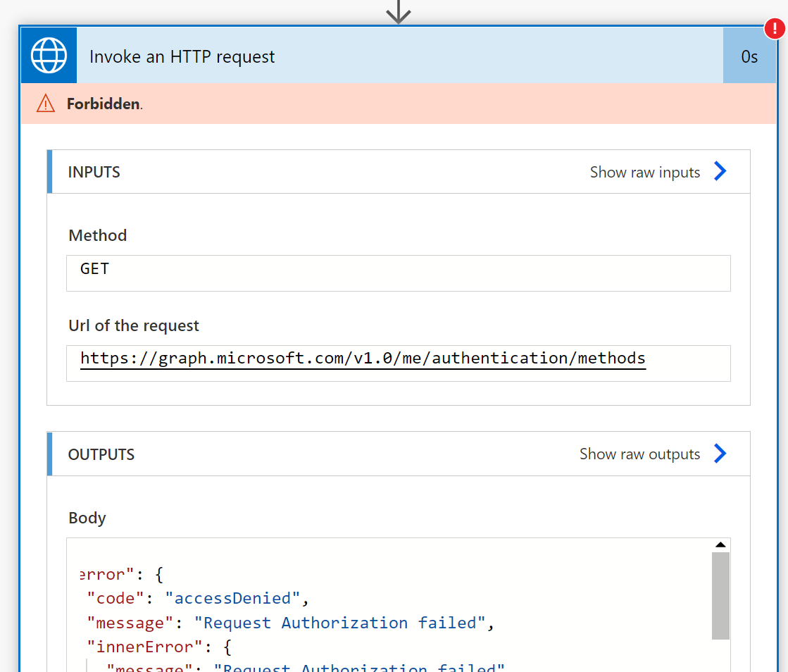Click the "innerError" key in Body
This screenshot has width=788, height=672.
point(144,647)
